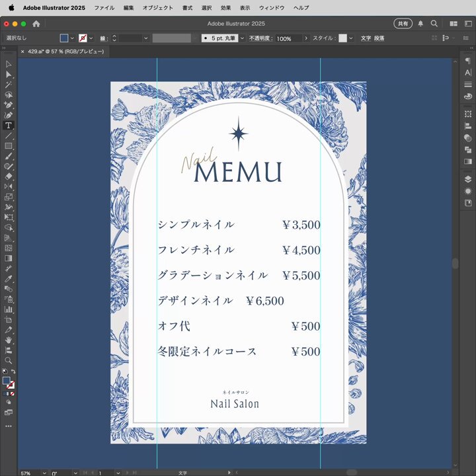Open artboard navigation dropdown
Screen dimensions: 476x476
(x=118, y=473)
